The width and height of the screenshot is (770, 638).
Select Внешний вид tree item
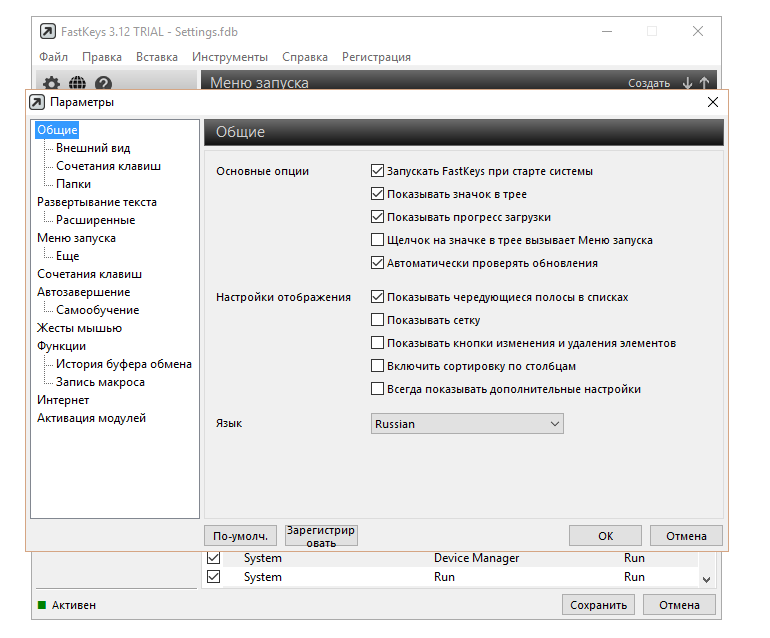point(93,148)
